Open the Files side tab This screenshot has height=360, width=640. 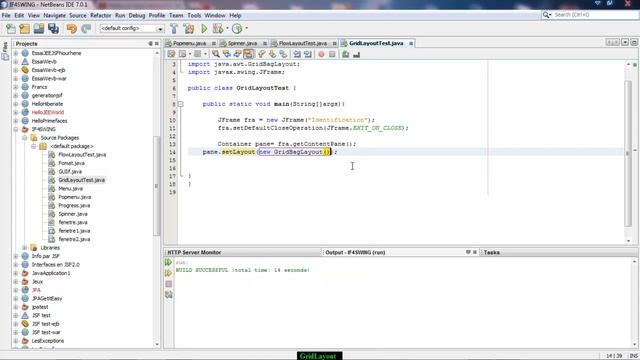(5, 51)
